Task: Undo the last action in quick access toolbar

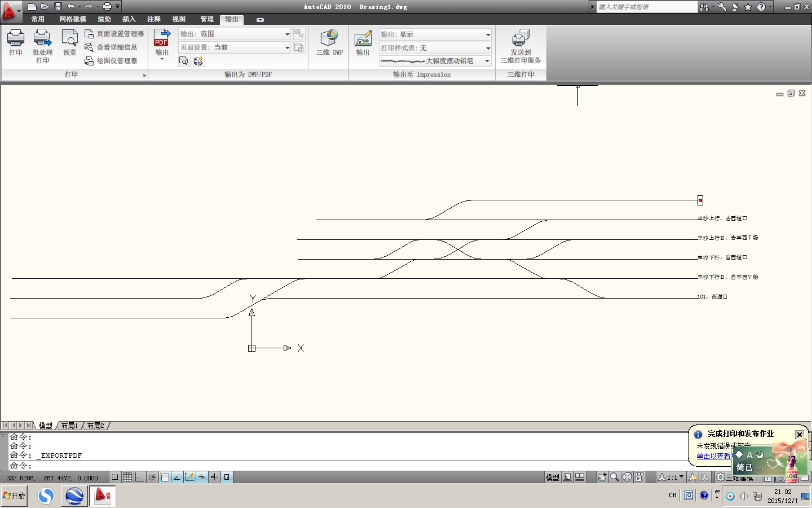Action: coord(70,7)
